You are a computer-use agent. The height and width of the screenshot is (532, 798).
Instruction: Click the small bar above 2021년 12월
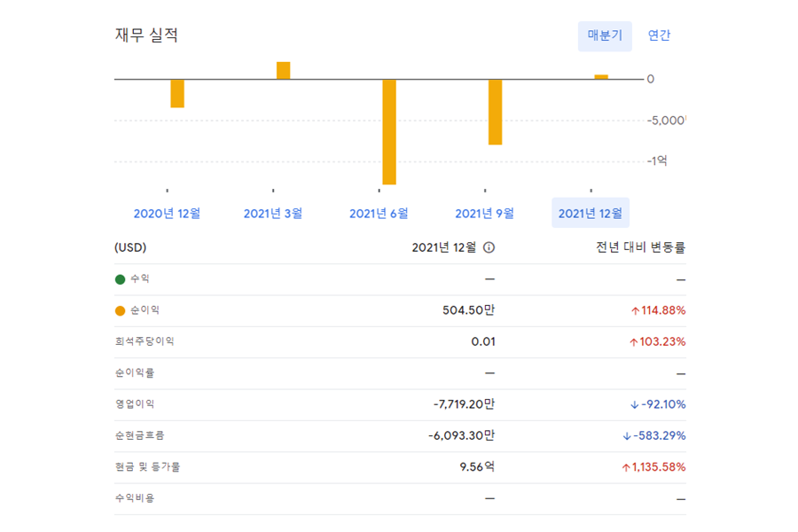tap(600, 76)
